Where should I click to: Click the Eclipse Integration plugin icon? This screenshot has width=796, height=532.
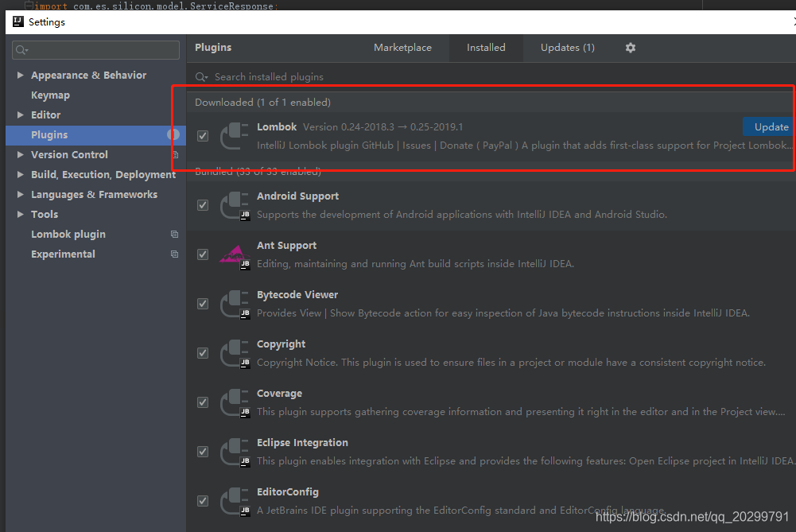click(x=234, y=452)
